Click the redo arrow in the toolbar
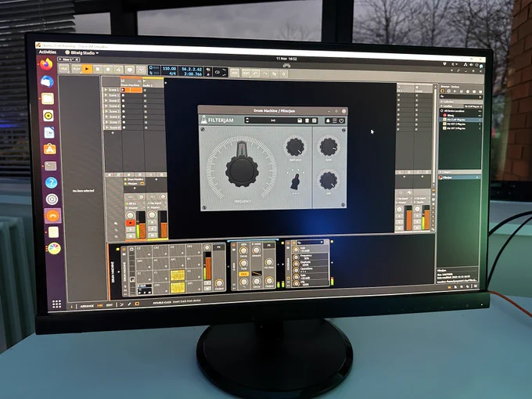Screen dimensions: 532x399 pyautogui.click(x=265, y=74)
